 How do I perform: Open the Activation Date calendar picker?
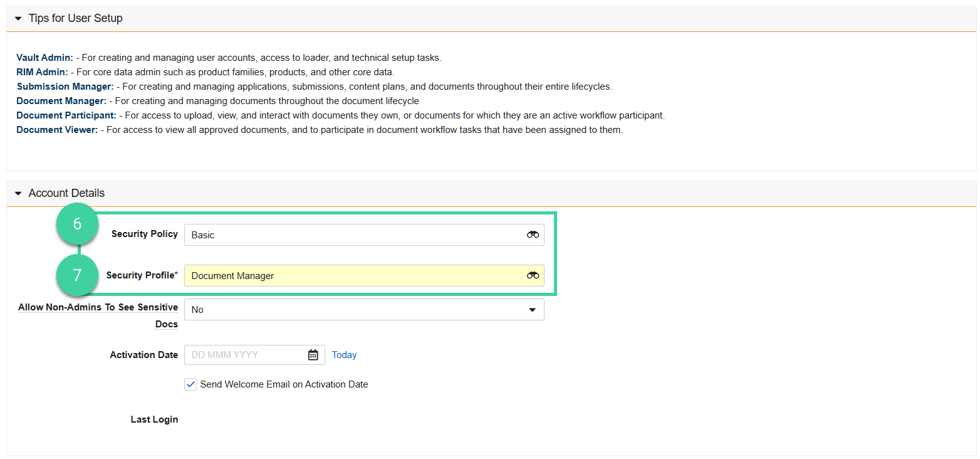coord(313,355)
